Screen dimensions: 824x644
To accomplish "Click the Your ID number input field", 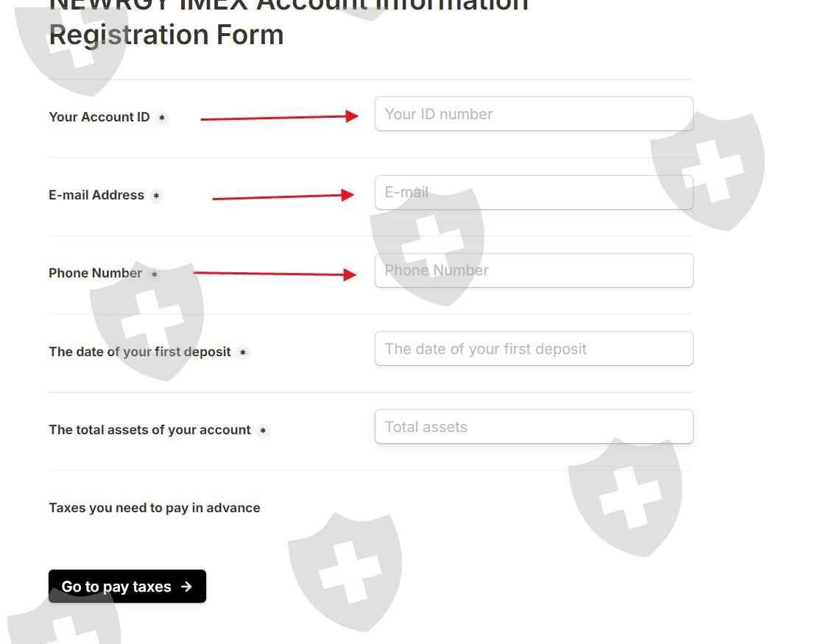I will tap(533, 114).
